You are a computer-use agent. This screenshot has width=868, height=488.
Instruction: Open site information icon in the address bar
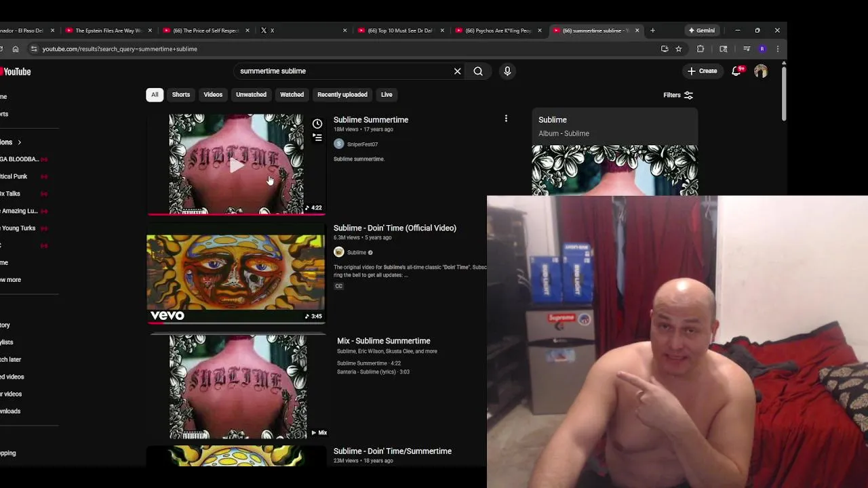(34, 49)
